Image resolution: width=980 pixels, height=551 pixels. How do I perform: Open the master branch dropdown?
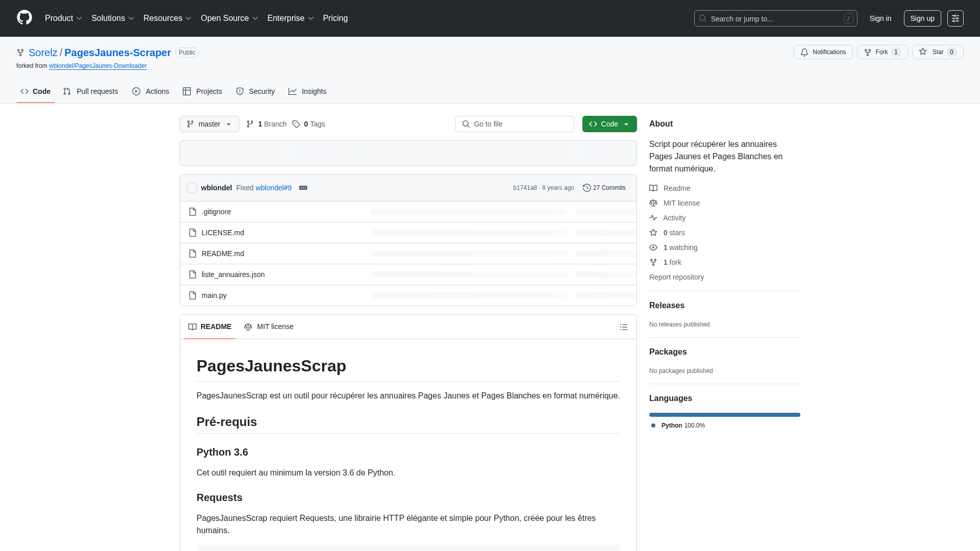(209, 124)
